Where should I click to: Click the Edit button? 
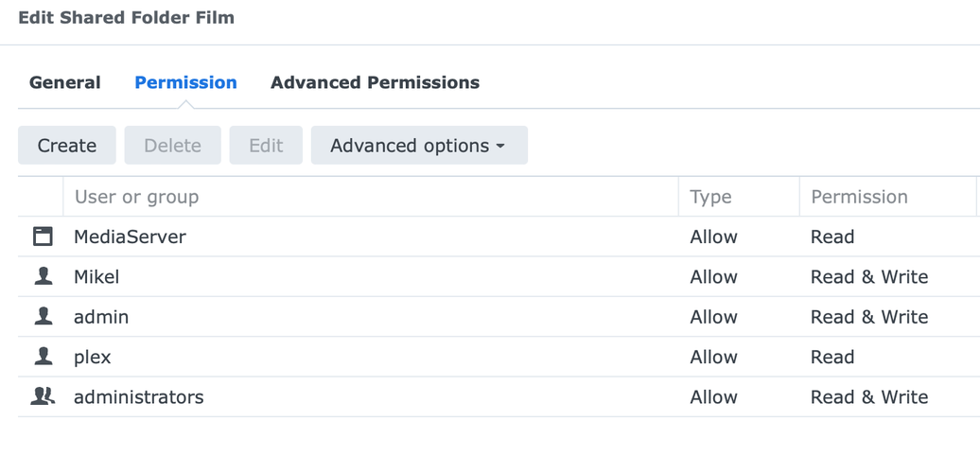tap(266, 146)
